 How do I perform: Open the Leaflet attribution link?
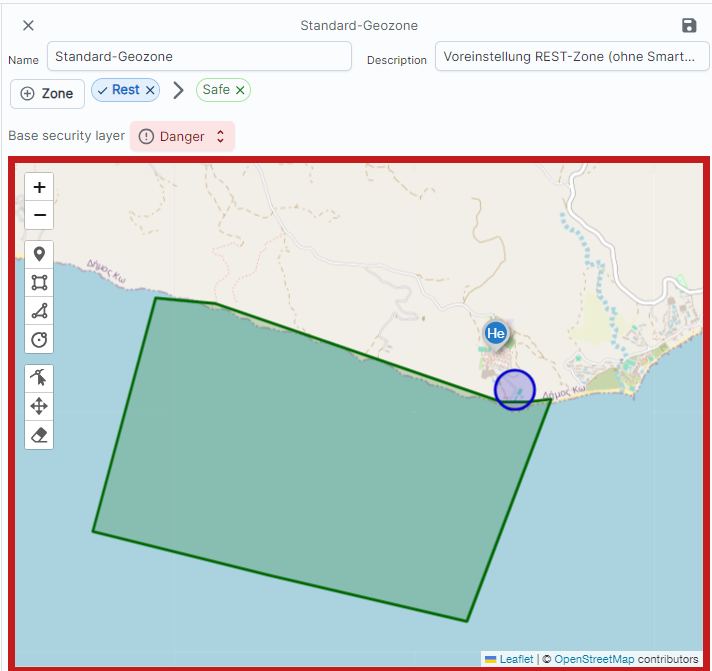(x=516, y=659)
